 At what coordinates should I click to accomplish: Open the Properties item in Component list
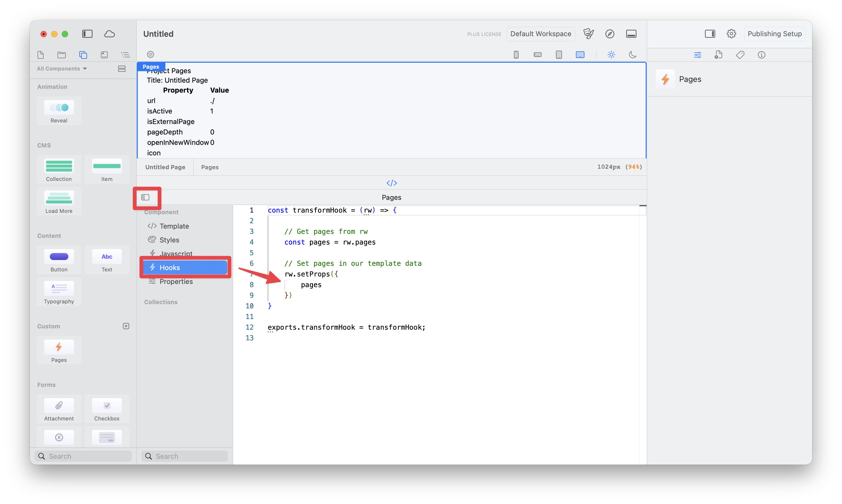pyautogui.click(x=176, y=282)
